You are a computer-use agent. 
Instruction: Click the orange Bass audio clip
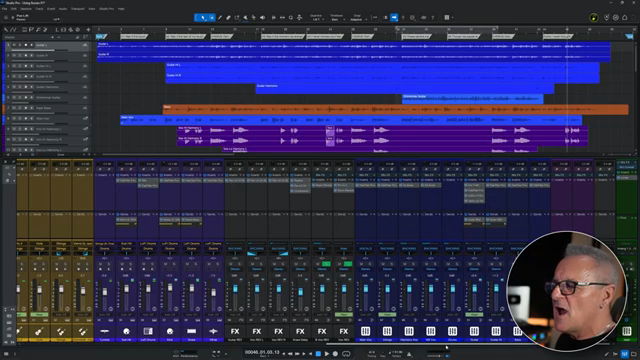(x=396, y=109)
